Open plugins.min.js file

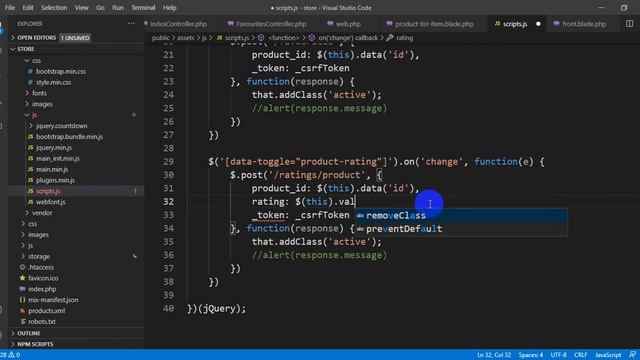point(55,180)
